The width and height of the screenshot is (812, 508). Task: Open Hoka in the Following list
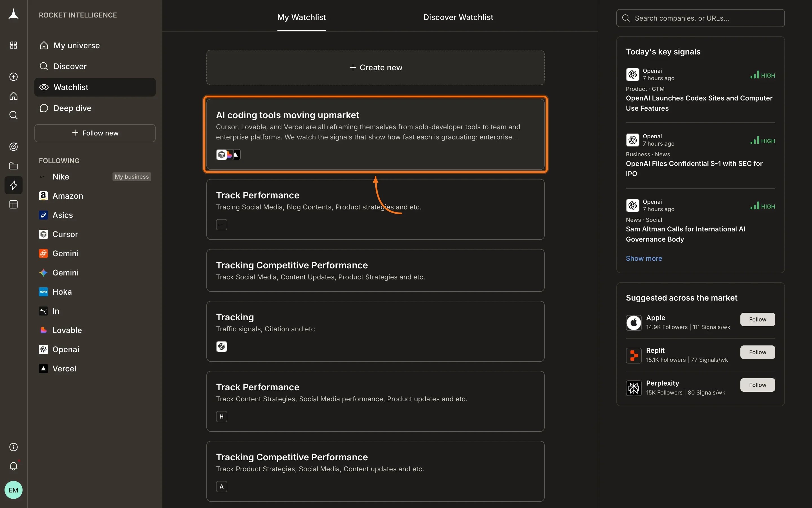[x=55, y=292]
